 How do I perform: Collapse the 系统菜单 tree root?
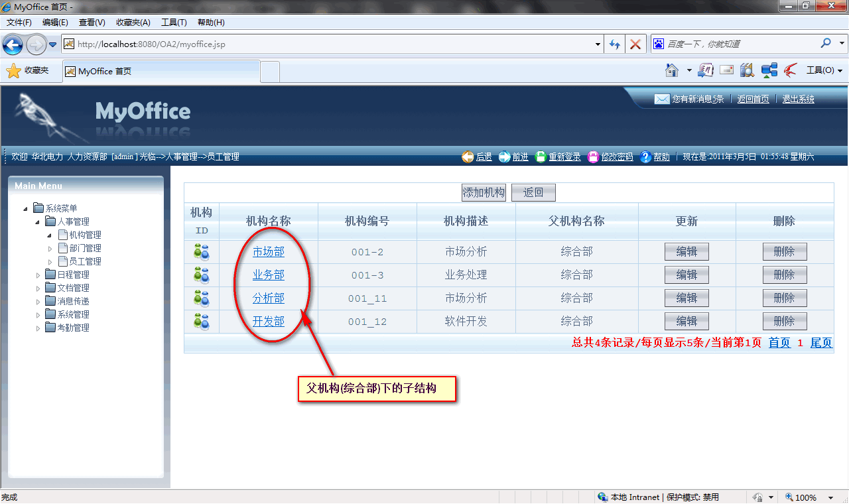pyautogui.click(x=26, y=209)
